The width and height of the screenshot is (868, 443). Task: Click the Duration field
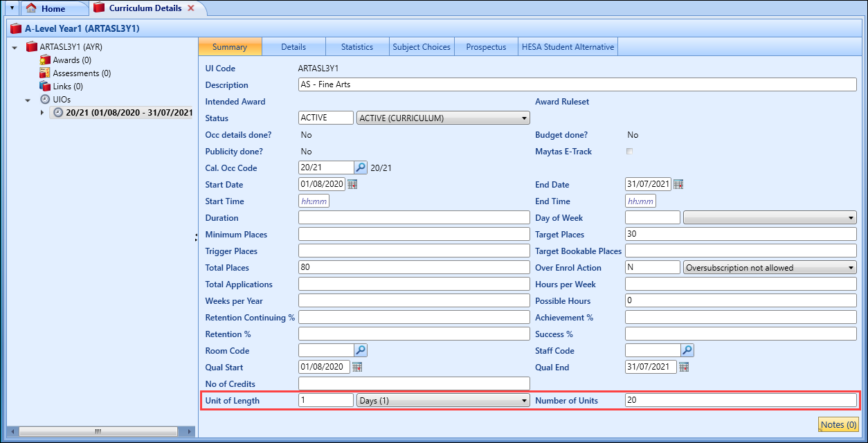[x=414, y=217]
